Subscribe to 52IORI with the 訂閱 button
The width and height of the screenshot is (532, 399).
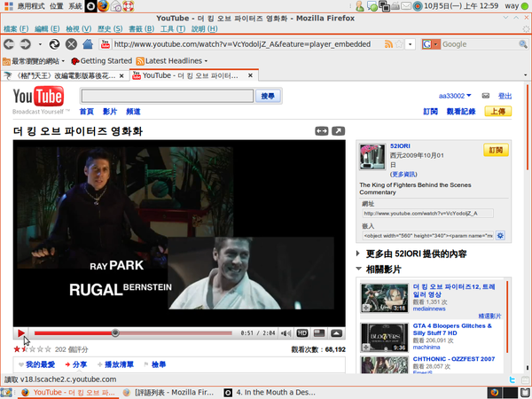click(x=496, y=150)
